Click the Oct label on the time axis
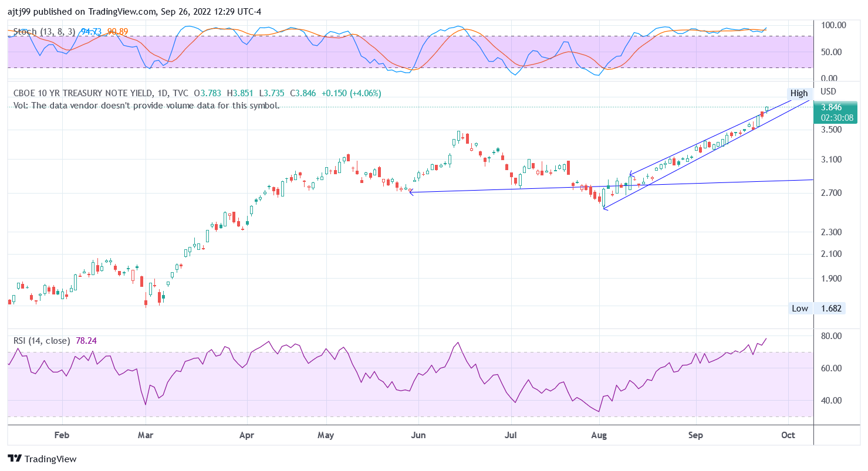 pos(788,435)
